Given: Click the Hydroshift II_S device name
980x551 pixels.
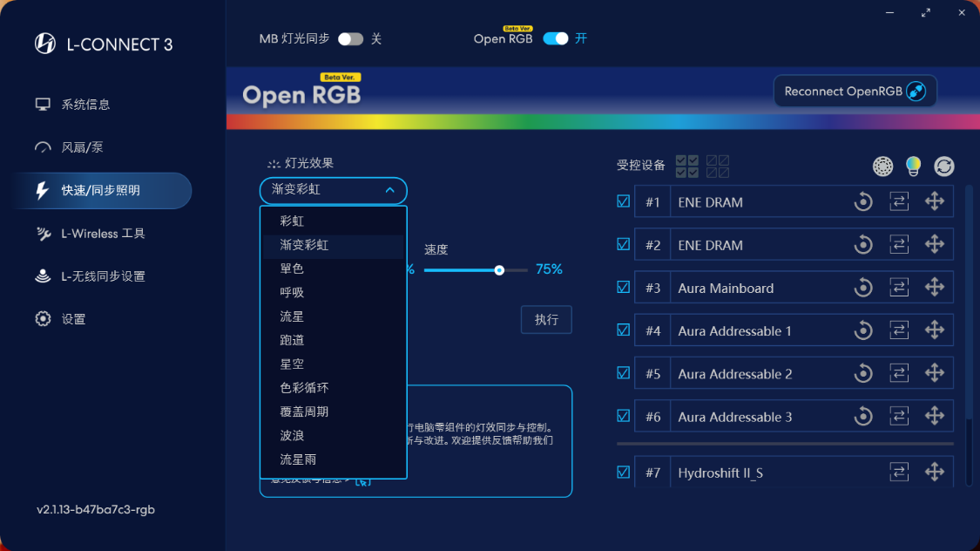Looking at the screenshot, I should (720, 473).
